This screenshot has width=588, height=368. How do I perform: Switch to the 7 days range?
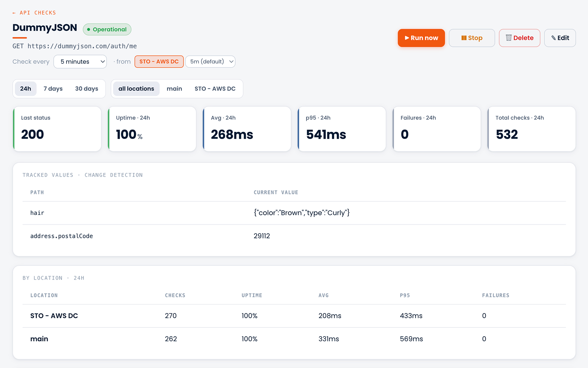click(53, 89)
